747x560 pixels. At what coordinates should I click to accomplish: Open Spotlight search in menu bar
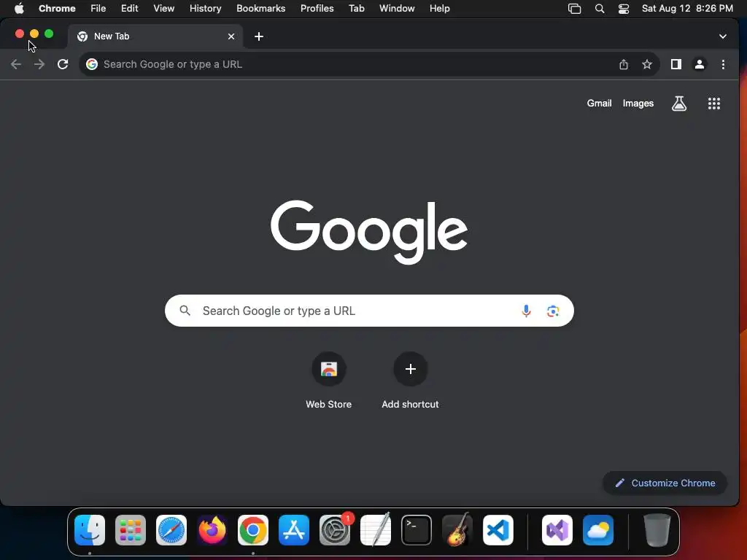tap(600, 9)
